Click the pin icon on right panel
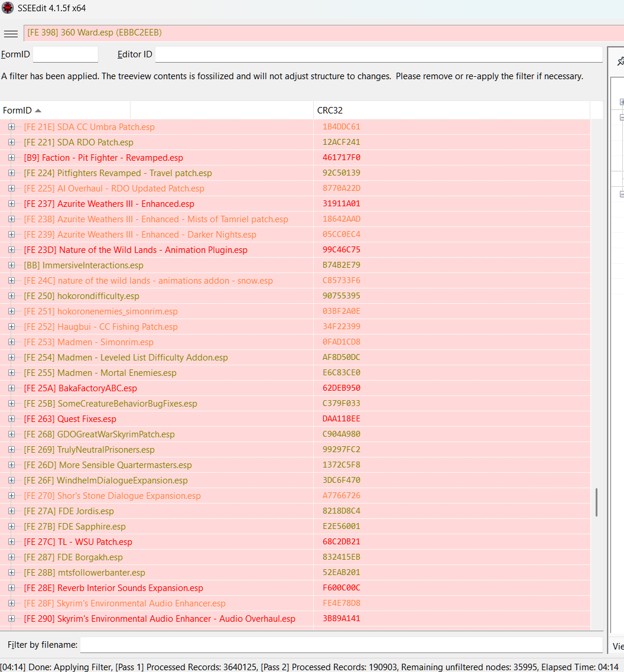The image size is (624, 672). click(620, 61)
